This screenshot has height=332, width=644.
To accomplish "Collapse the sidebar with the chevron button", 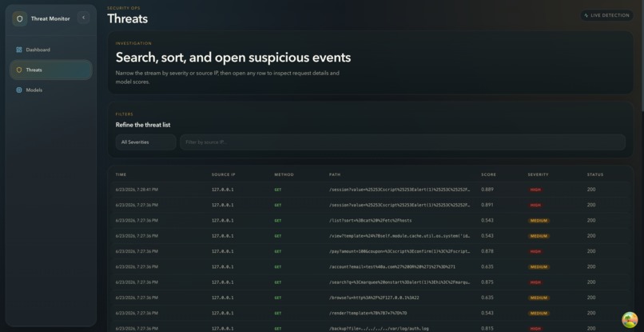I will [83, 18].
